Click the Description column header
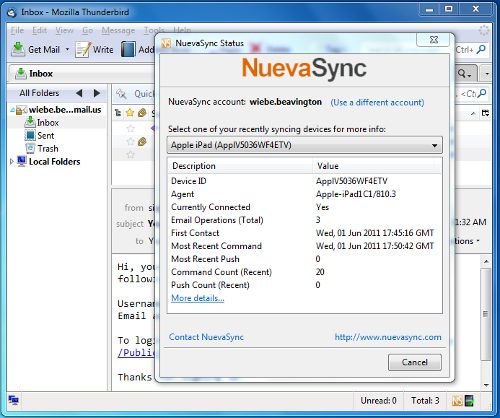500x418 pixels. [240, 166]
